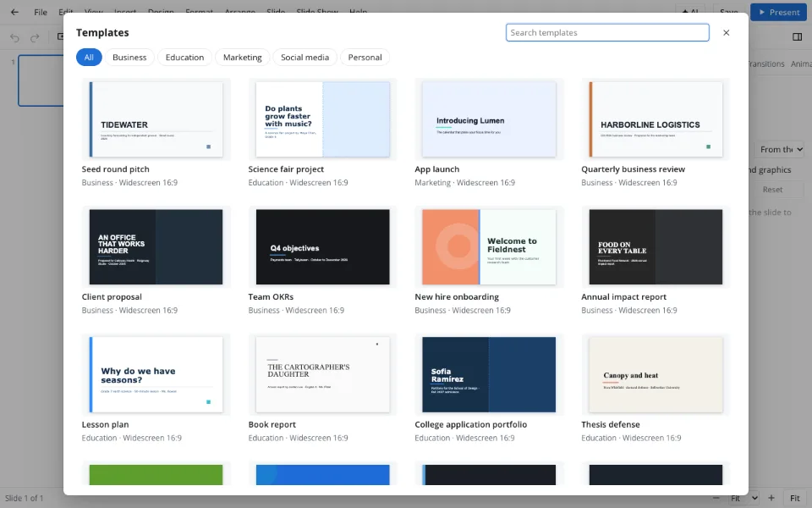812x508 pixels.
Task: Click the zoom in plus icon
Action: tap(771, 498)
